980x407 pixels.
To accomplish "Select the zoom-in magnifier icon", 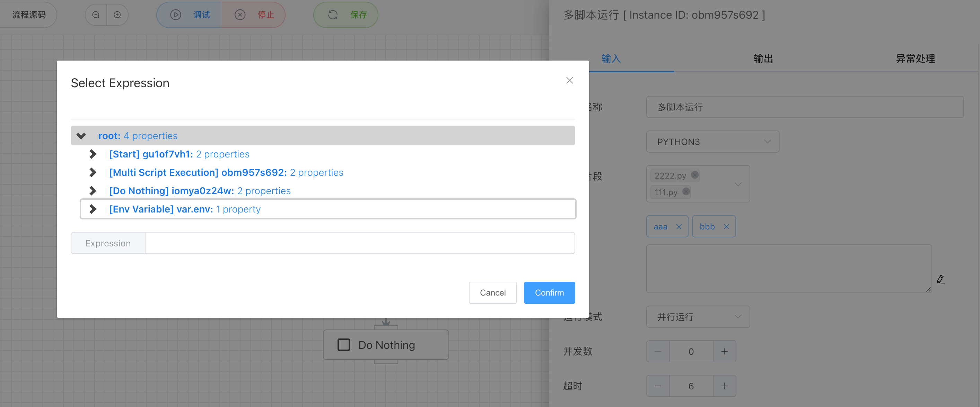I will [x=118, y=15].
